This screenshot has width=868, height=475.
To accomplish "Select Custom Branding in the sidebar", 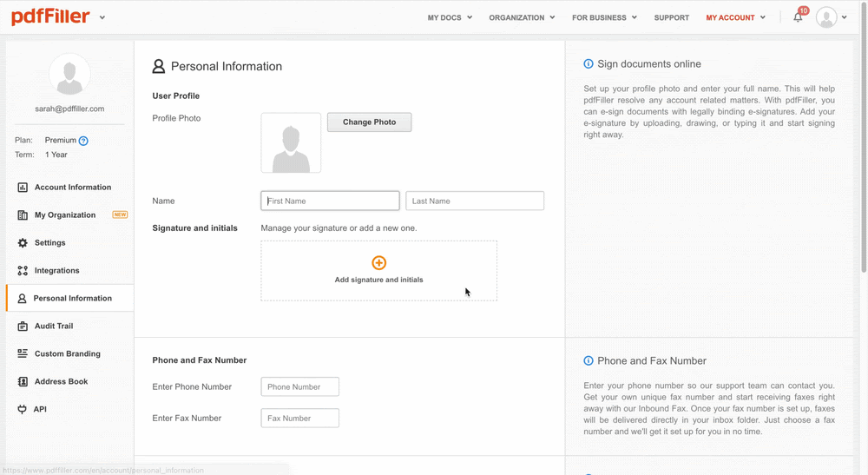I will [67, 354].
